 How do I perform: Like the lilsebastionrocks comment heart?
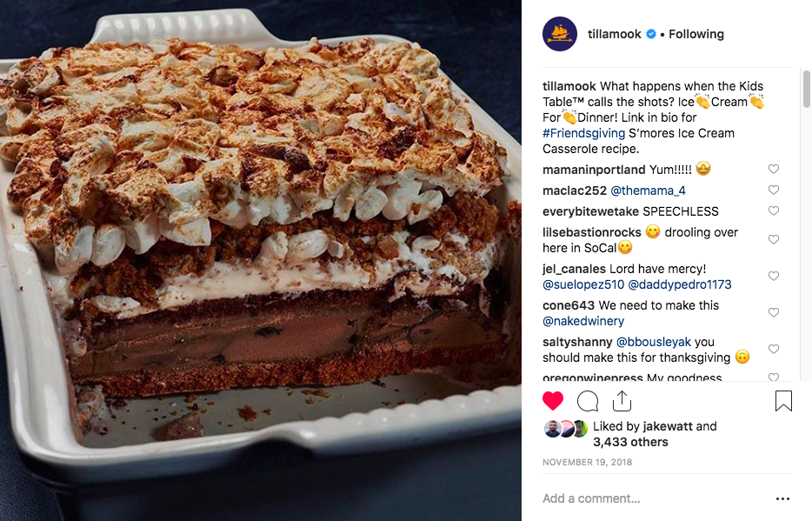pos(774,239)
